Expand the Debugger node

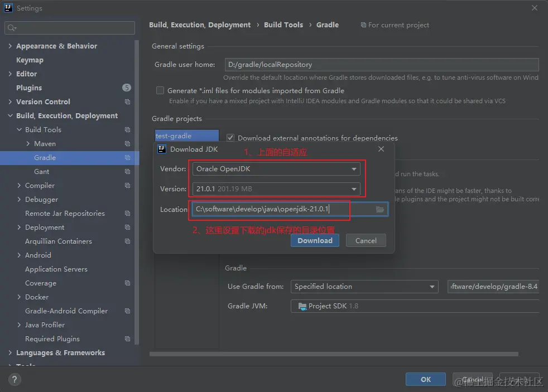pos(19,200)
